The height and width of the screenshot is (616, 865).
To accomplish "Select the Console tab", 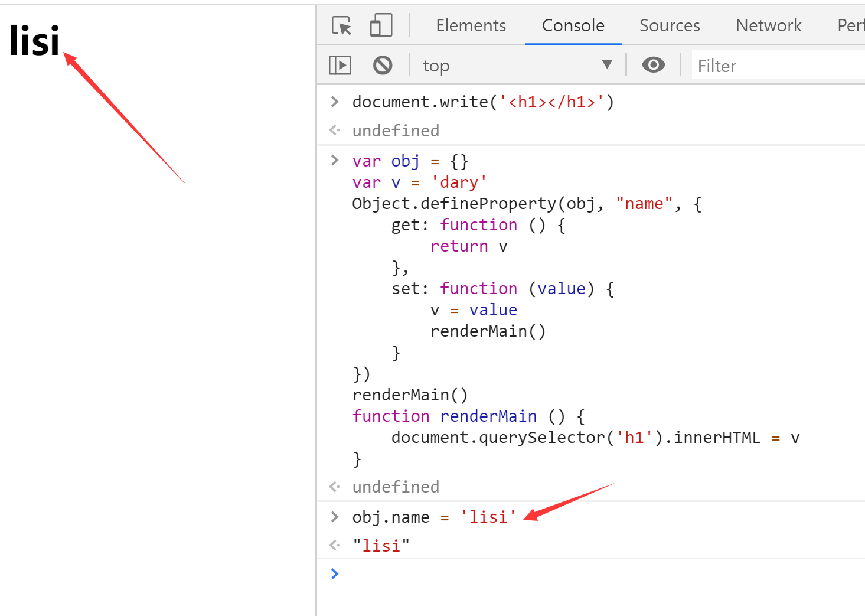I will pyautogui.click(x=573, y=25).
